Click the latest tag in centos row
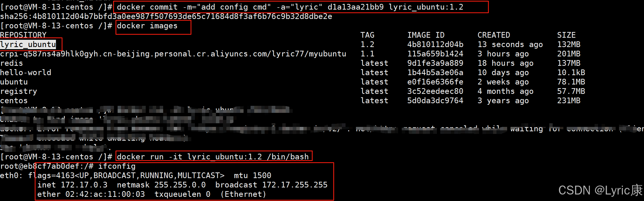The image size is (644, 201). (x=374, y=101)
